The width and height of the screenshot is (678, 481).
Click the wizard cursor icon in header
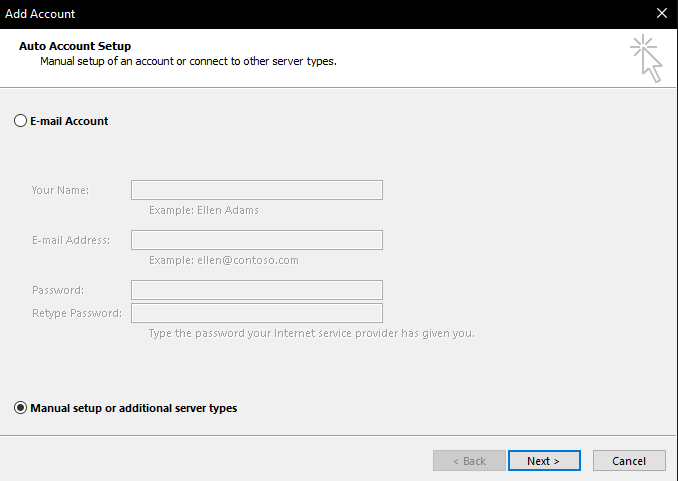[646, 59]
